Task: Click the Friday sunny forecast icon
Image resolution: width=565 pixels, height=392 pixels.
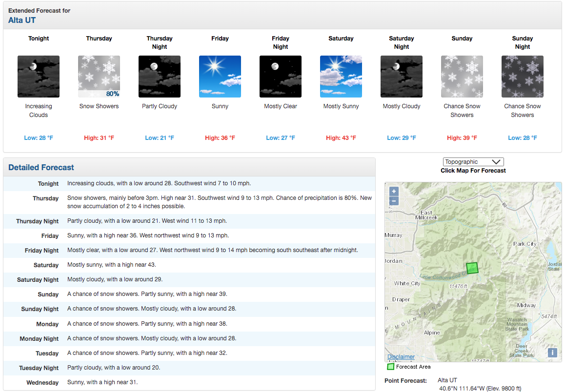Action: tap(220, 77)
